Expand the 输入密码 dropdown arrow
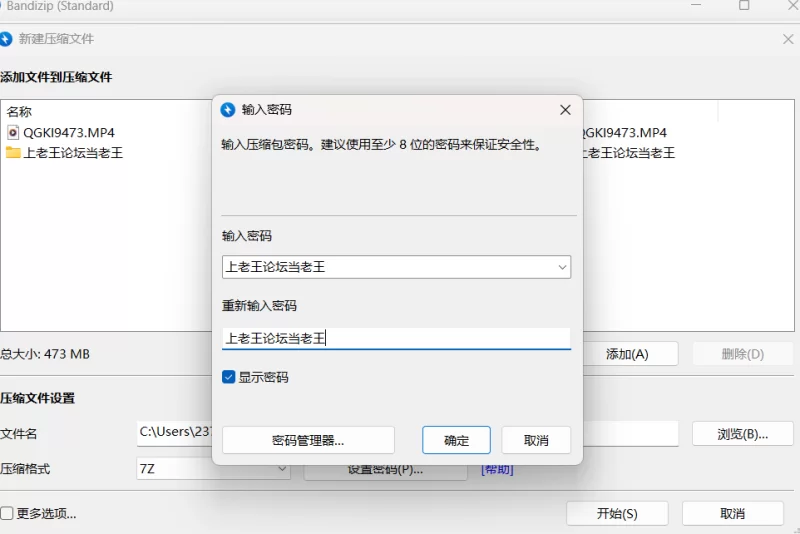 562,268
